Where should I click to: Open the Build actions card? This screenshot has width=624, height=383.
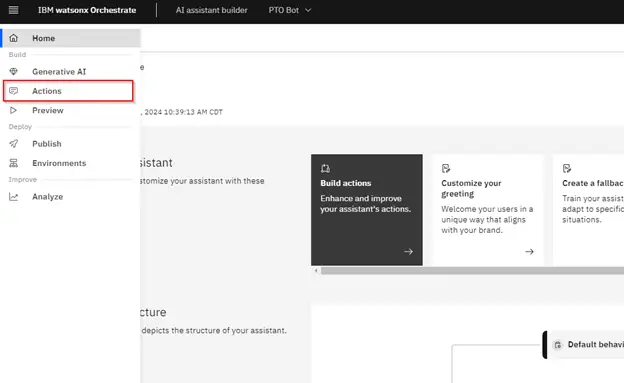tap(367, 210)
